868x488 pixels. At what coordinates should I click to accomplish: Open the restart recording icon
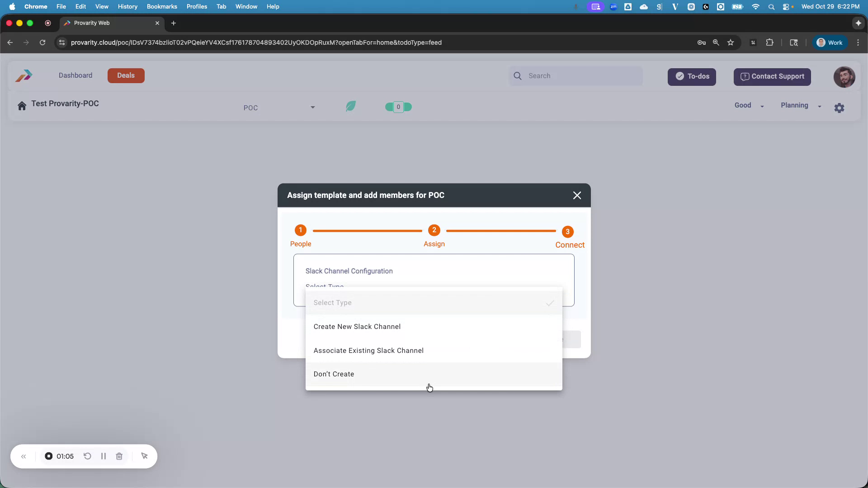point(88,456)
